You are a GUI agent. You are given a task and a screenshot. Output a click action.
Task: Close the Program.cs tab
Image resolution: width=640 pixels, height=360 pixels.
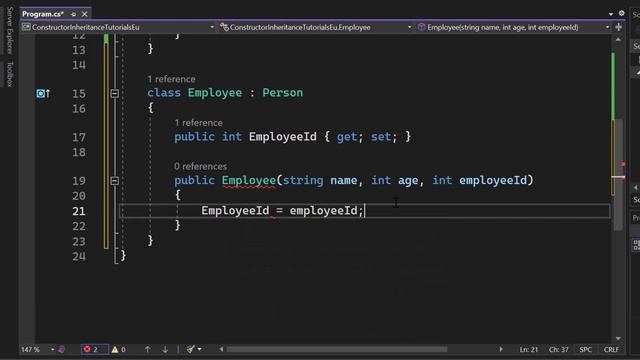click(x=84, y=14)
